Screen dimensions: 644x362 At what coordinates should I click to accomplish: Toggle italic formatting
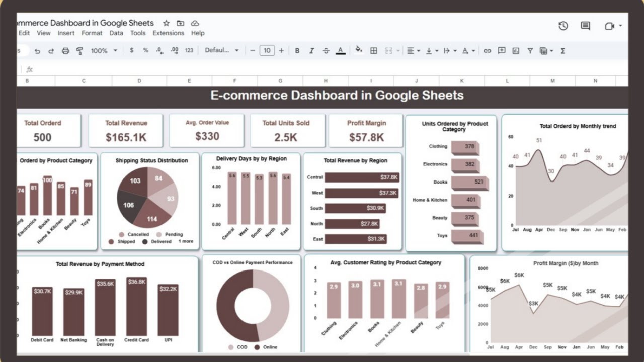311,51
